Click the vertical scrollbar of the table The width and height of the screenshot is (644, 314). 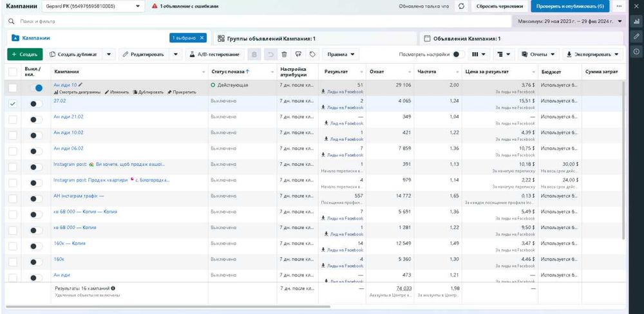click(x=624, y=160)
